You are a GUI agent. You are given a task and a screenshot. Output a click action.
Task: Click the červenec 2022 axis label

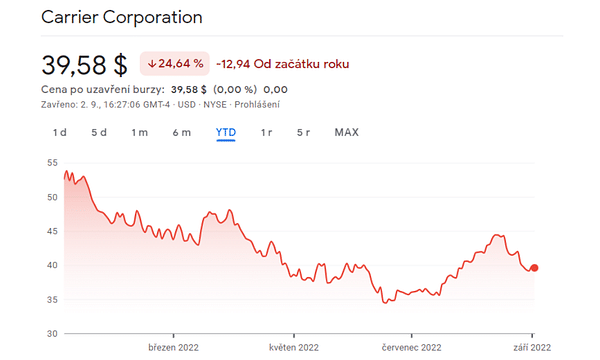click(412, 347)
